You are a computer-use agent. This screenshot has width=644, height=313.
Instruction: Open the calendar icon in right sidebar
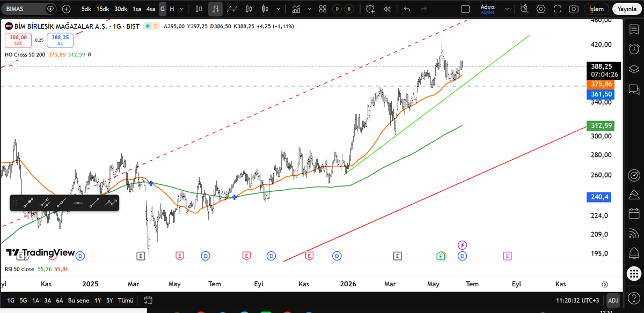(x=634, y=213)
